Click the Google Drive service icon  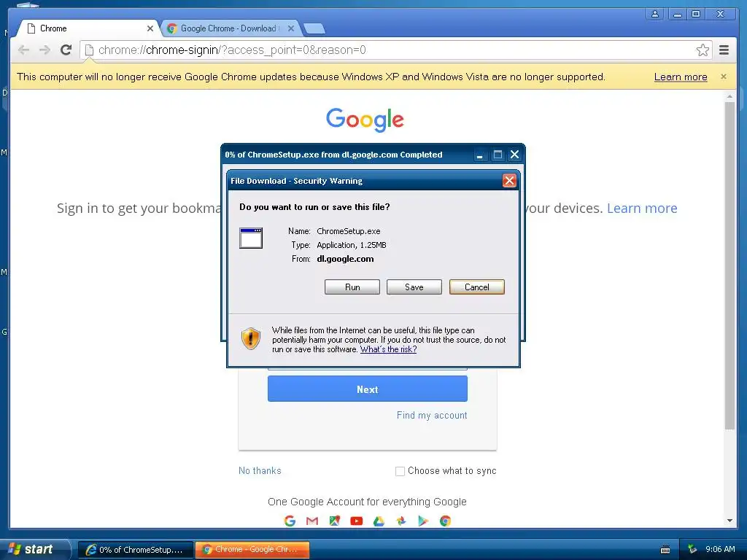coord(379,521)
